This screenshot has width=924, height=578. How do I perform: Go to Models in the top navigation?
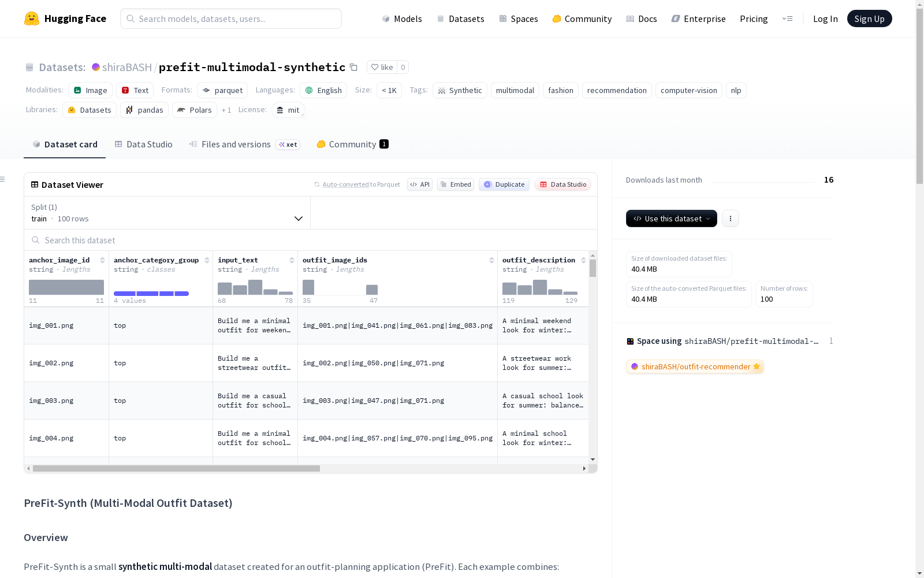[402, 18]
